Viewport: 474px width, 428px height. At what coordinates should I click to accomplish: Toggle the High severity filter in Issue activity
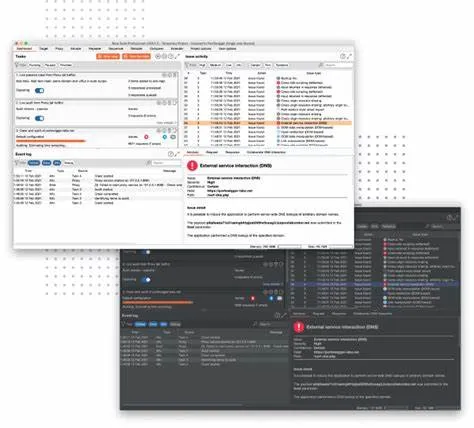[202, 65]
